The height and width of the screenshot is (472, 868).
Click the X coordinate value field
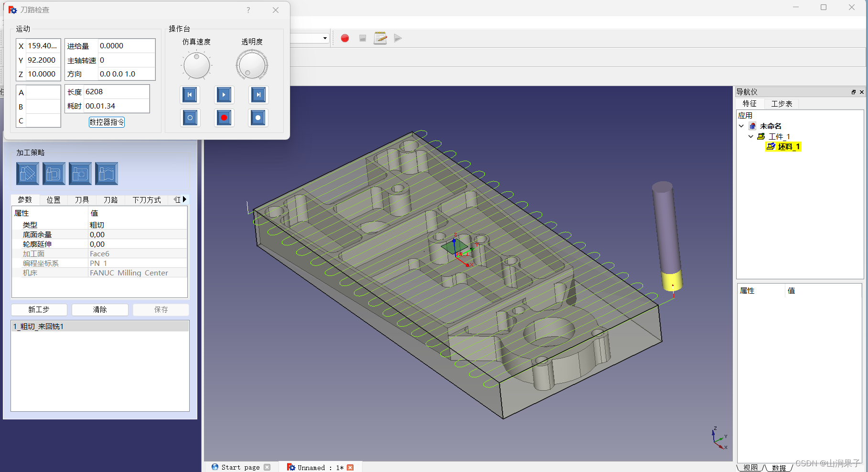(x=43, y=46)
